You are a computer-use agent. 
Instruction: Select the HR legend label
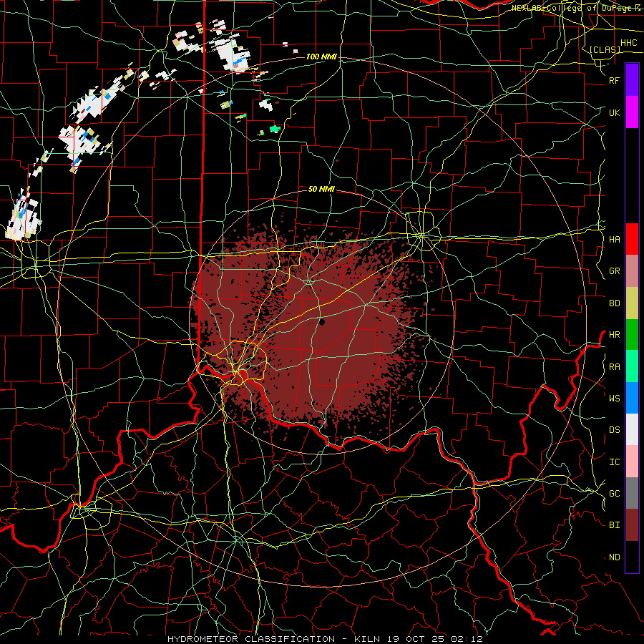[x=615, y=335]
